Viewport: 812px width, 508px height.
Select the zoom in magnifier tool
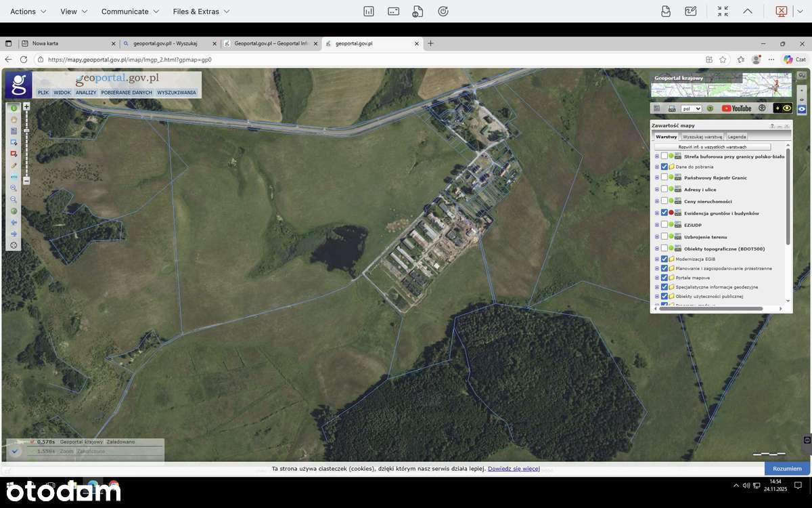[14, 188]
